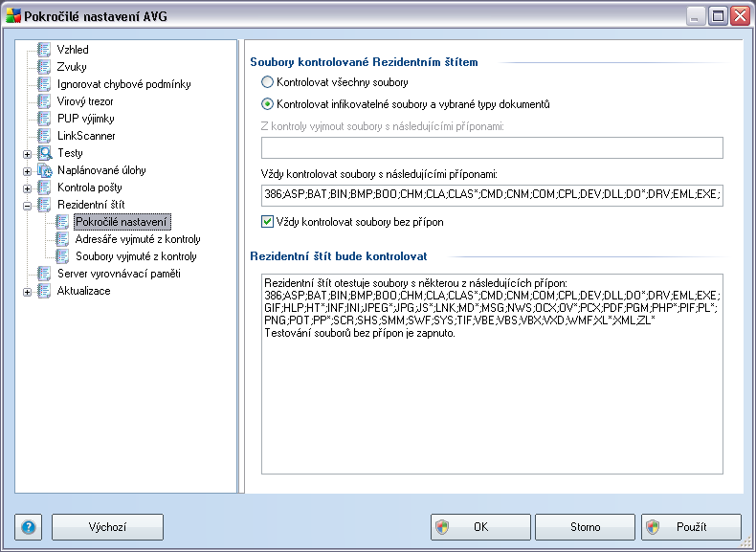Screen dimensions: 756x552
Task: Collapse the Rezidentní štít node
Action: pyautogui.click(x=28, y=206)
